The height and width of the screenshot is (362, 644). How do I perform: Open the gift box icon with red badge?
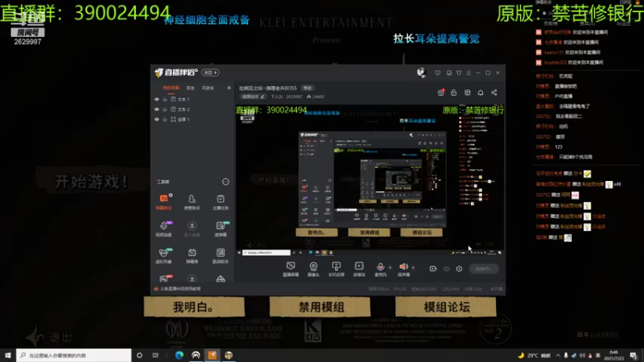440,93
